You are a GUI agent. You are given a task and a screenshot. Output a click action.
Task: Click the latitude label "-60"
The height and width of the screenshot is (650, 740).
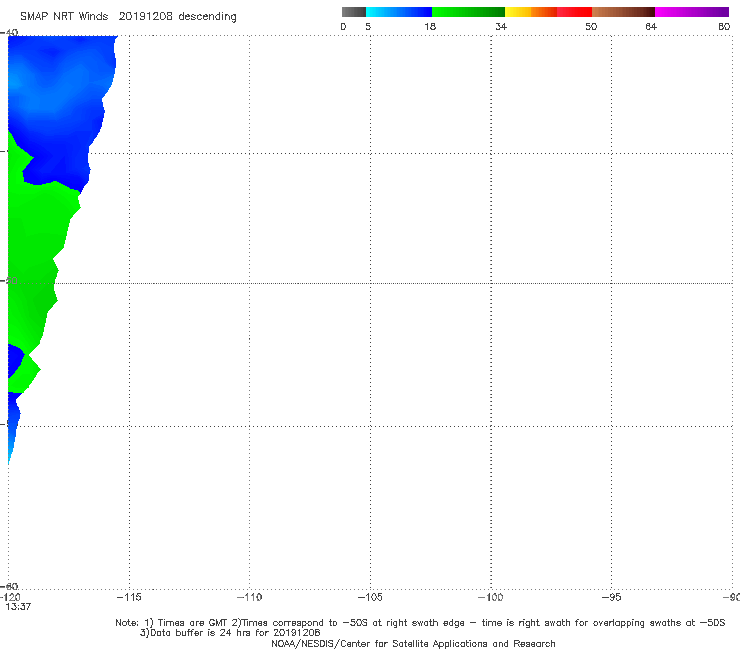pyautogui.click(x=9, y=586)
